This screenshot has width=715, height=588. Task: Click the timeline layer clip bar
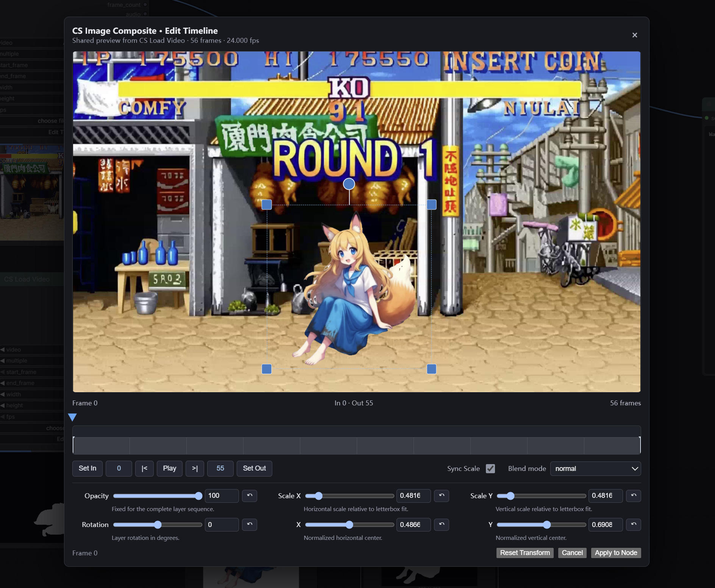pyautogui.click(x=357, y=446)
